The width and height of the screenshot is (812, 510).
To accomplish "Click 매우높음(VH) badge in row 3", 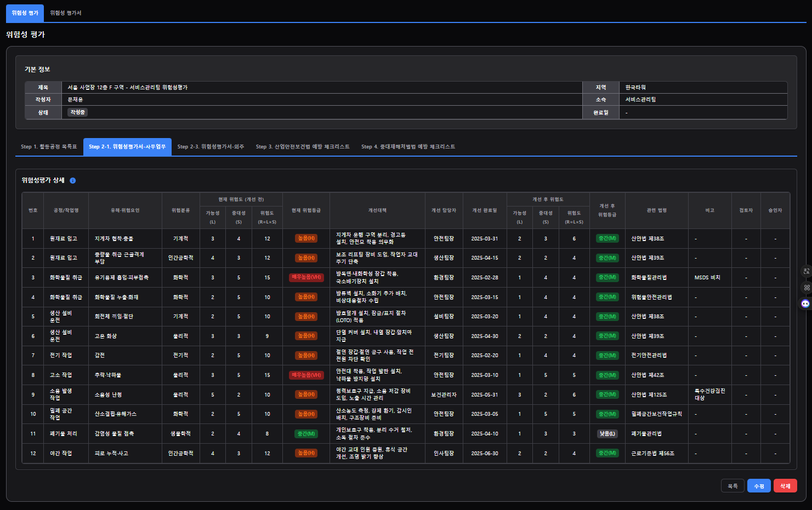I will (x=306, y=278).
